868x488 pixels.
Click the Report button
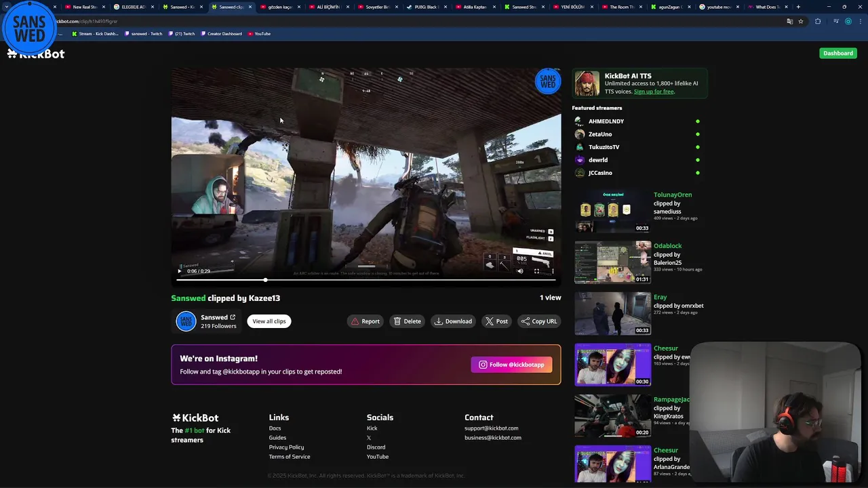pyautogui.click(x=365, y=321)
